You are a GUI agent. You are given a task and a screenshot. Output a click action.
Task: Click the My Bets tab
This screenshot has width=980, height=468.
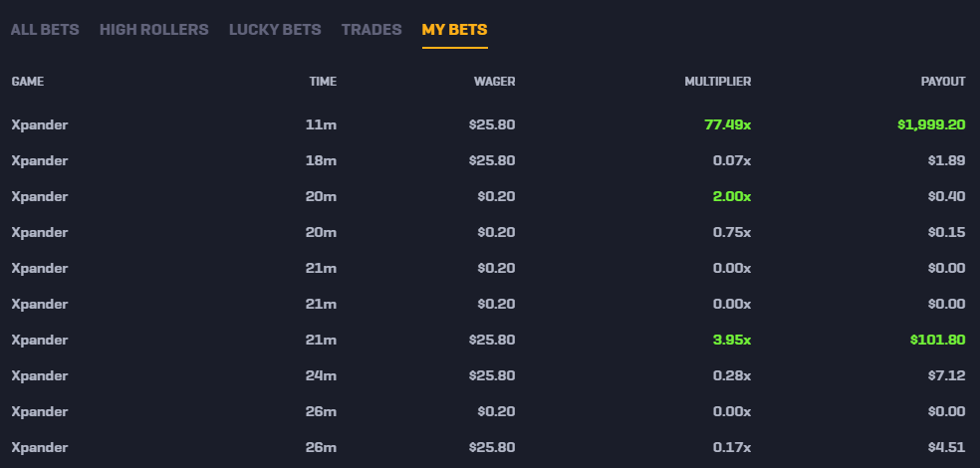454,29
